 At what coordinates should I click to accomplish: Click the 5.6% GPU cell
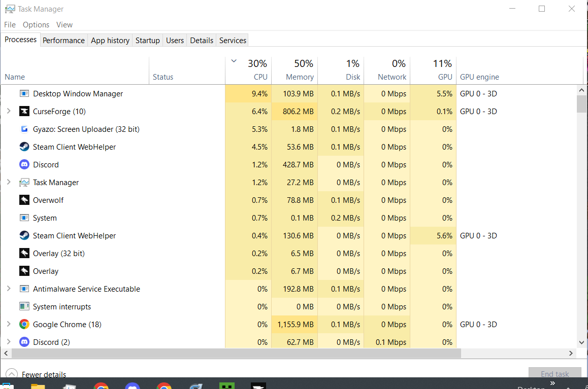point(433,235)
